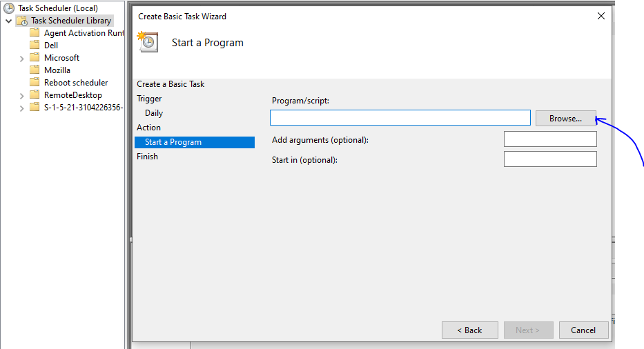Collapse the Task Scheduler Library tree
644x349 pixels.
[8, 21]
